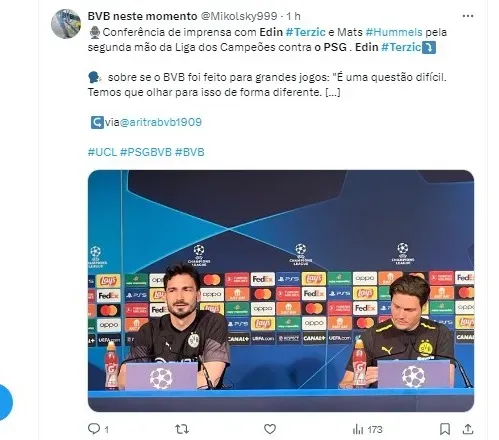Open the #Hummels hashtag link
The image size is (499, 440).
coord(394,32)
